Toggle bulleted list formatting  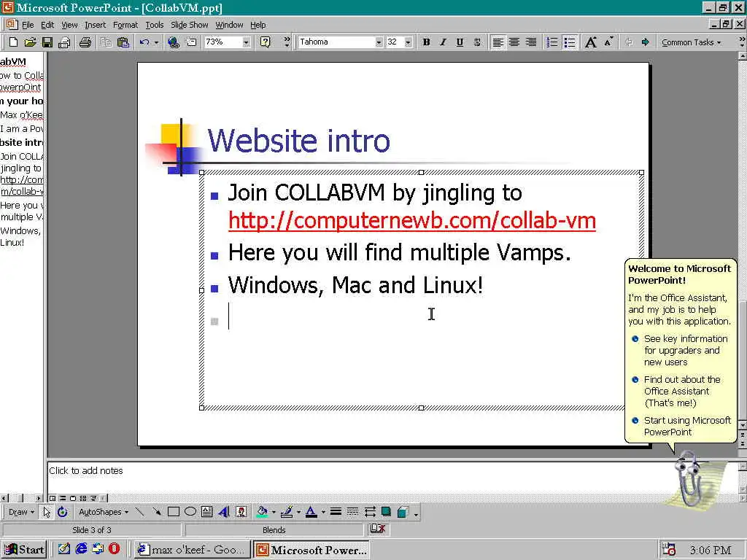click(x=569, y=42)
